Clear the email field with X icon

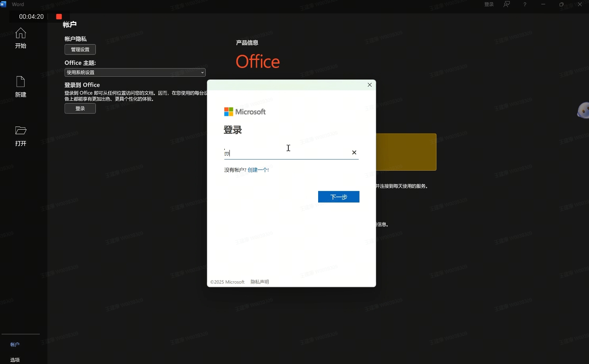tap(354, 152)
